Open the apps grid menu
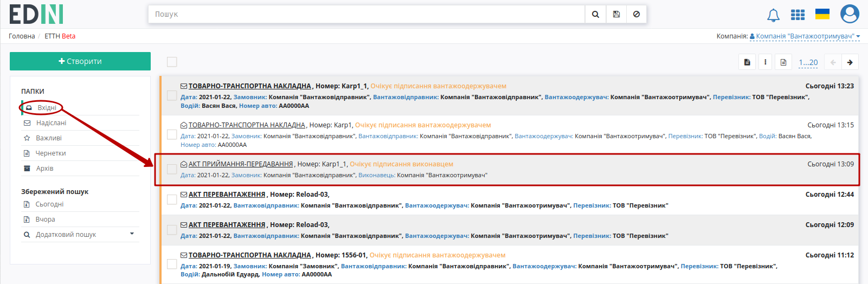 (x=798, y=15)
